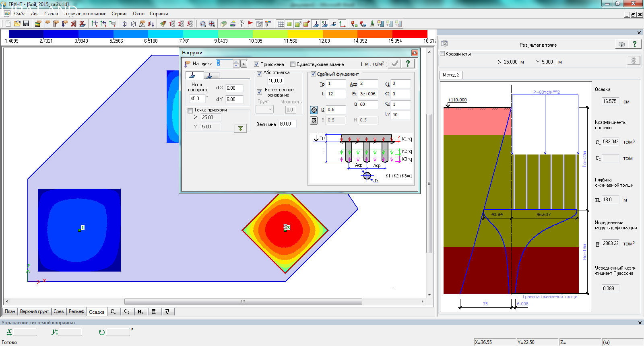Open the Сервис menu
The image size is (644, 346).
[119, 14]
